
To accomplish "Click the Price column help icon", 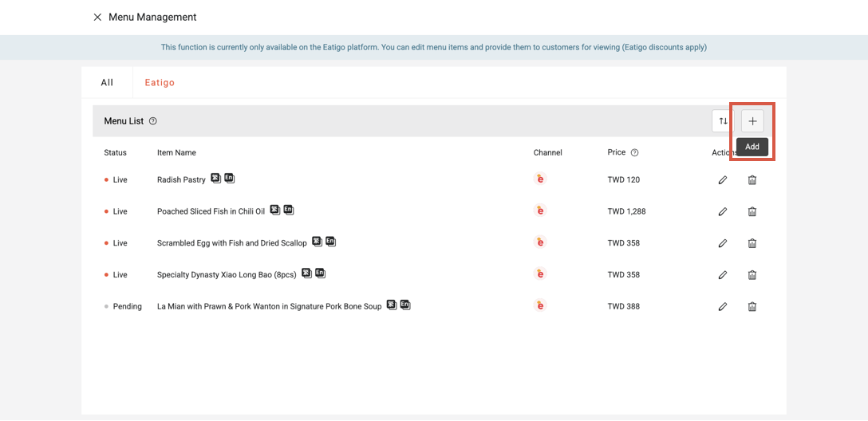I will click(634, 152).
